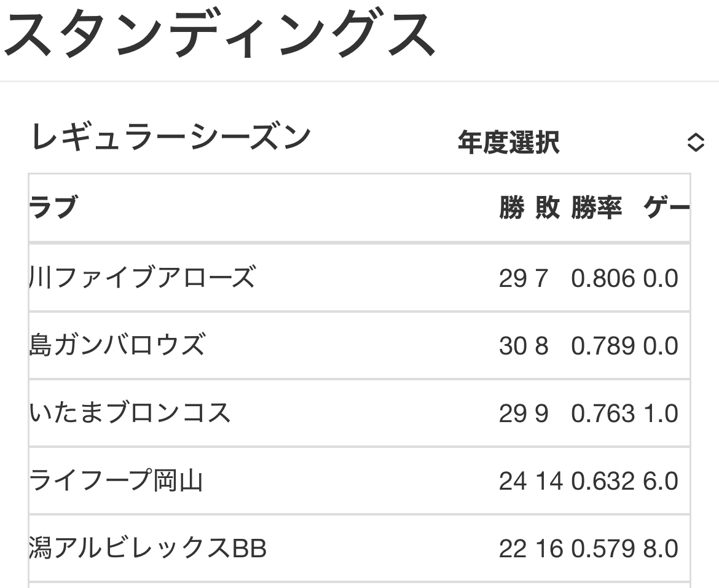Screen dimensions: 719x588
Task: Open the 潟アルビレックスBB team row
Action: pos(147,548)
